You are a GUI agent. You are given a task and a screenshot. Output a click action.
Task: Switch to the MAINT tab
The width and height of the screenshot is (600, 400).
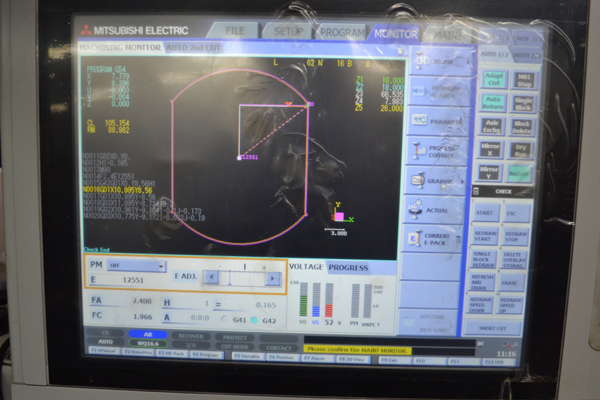click(448, 35)
